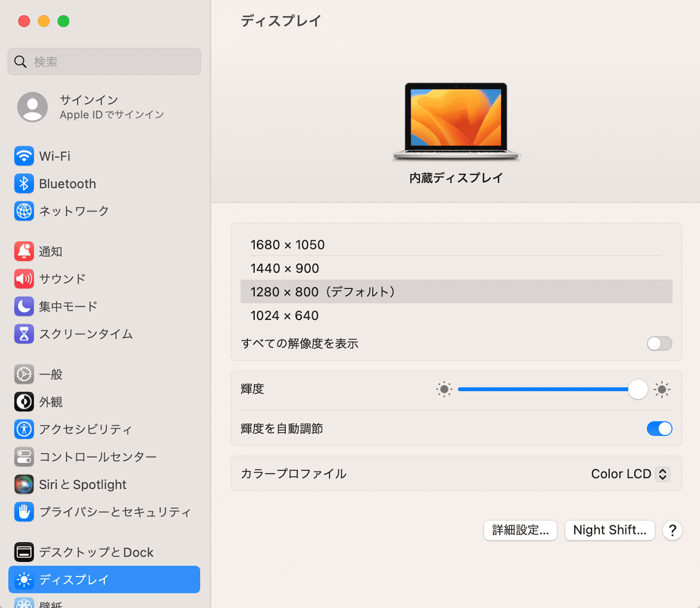Click the Bluetooth icon in sidebar

[x=24, y=184]
